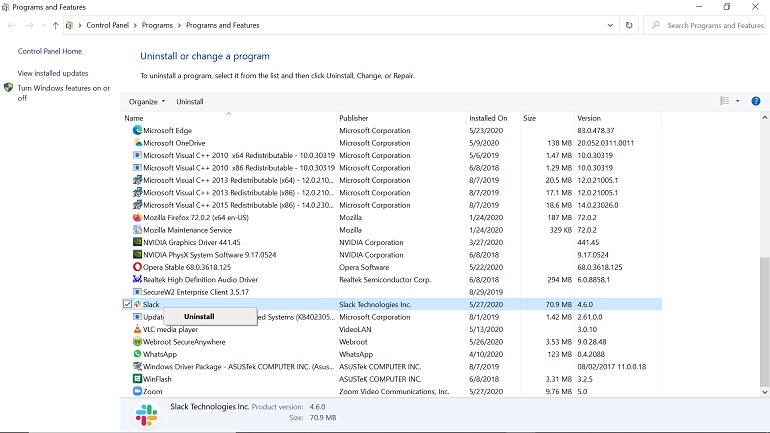Image resolution: width=770 pixels, height=433 pixels.
Task: Go up one level with up arrow
Action: point(55,26)
